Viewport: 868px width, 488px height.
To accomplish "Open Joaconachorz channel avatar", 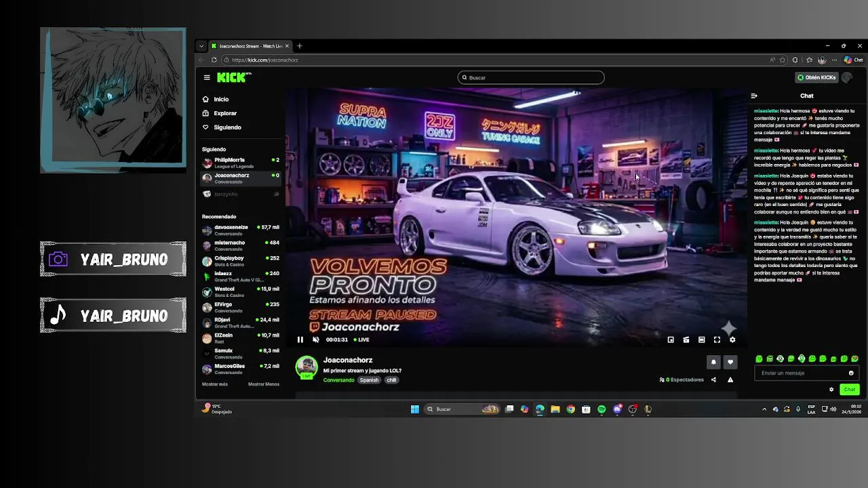I will click(307, 367).
